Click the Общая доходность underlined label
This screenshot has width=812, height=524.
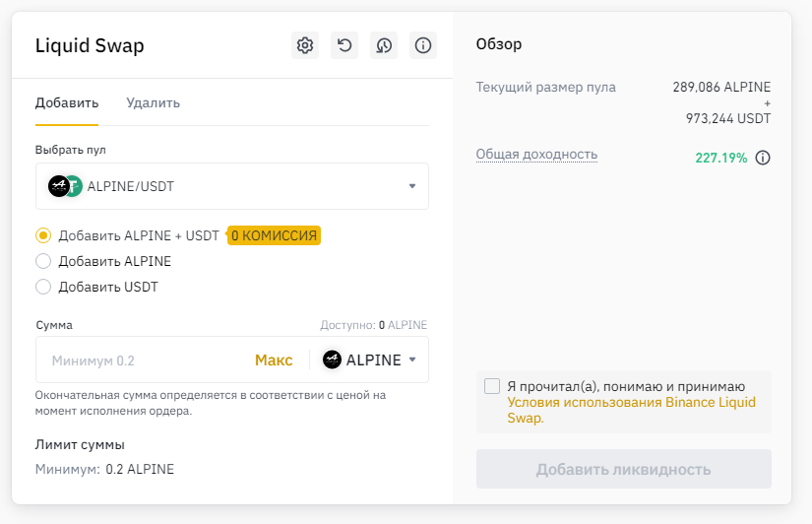point(536,155)
